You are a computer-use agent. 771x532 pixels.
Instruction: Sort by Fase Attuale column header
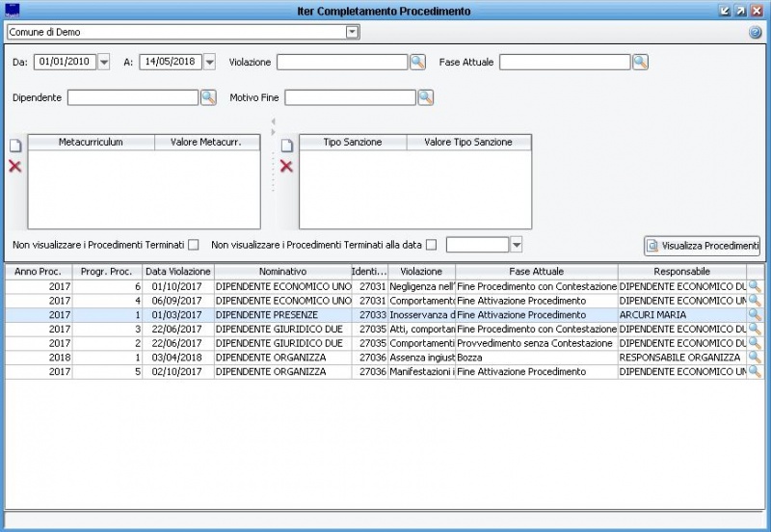(537, 272)
